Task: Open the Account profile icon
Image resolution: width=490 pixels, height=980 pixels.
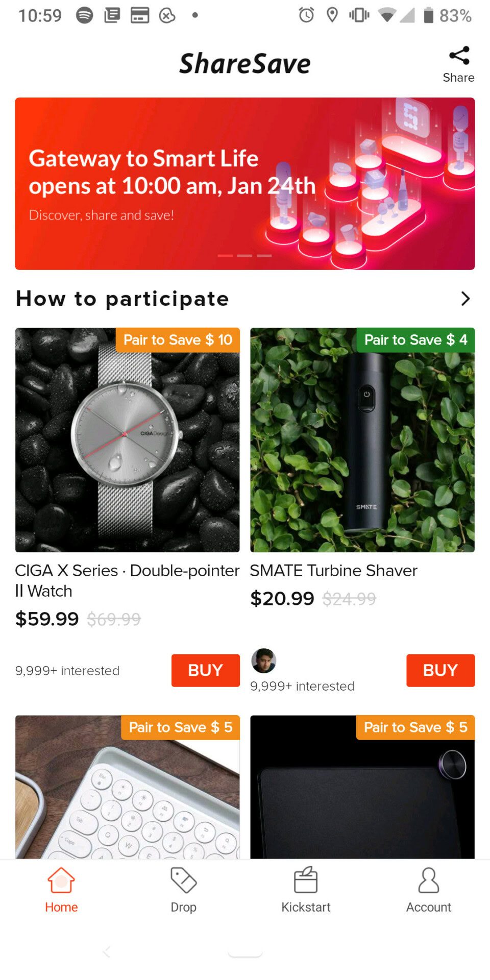Action: click(428, 880)
